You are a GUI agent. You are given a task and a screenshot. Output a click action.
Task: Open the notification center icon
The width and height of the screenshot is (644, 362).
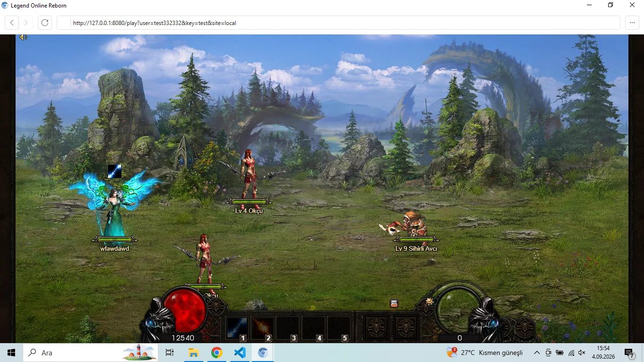tap(629, 353)
